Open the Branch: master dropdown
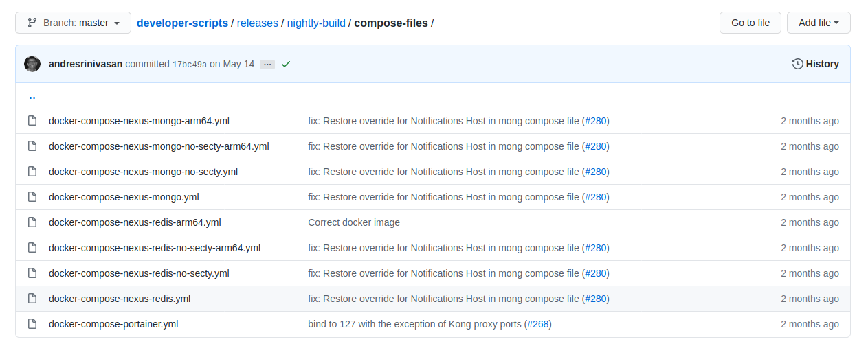Viewport: 868px width, 346px height. coord(73,23)
